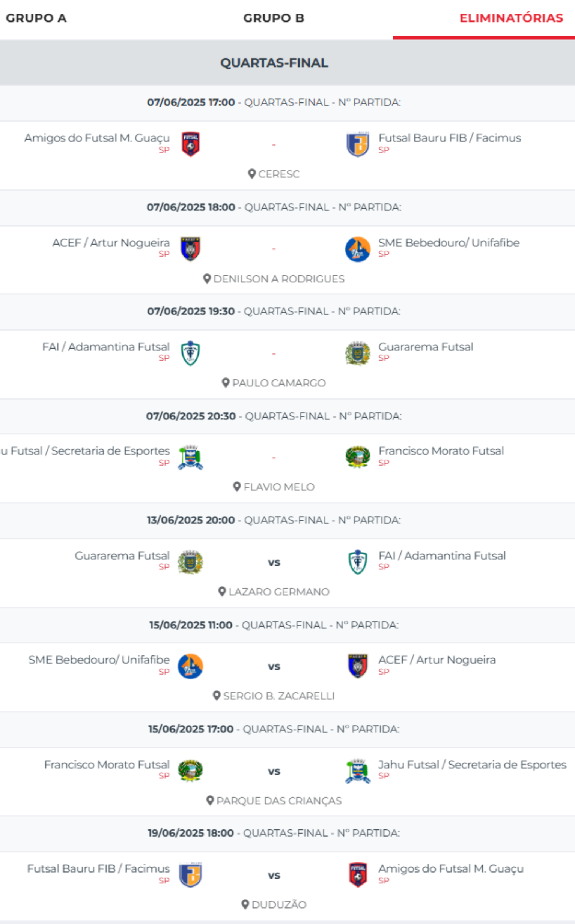
Task: Click the vs label in 15/06 11:00 match
Action: (x=274, y=667)
